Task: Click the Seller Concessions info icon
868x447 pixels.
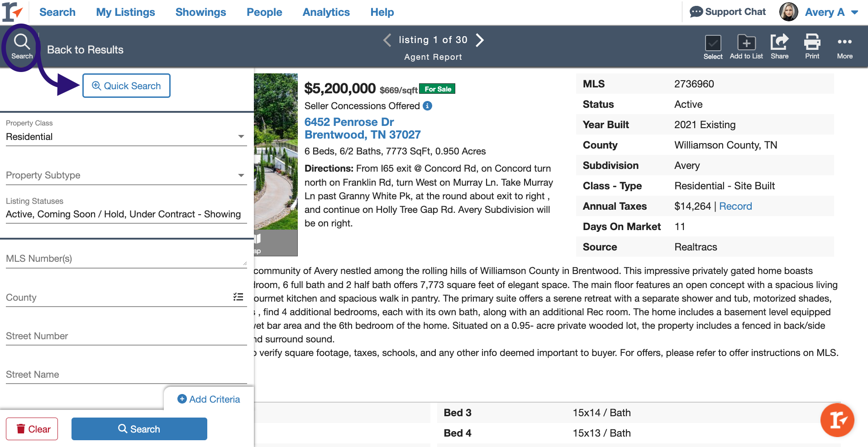Action: pos(427,106)
